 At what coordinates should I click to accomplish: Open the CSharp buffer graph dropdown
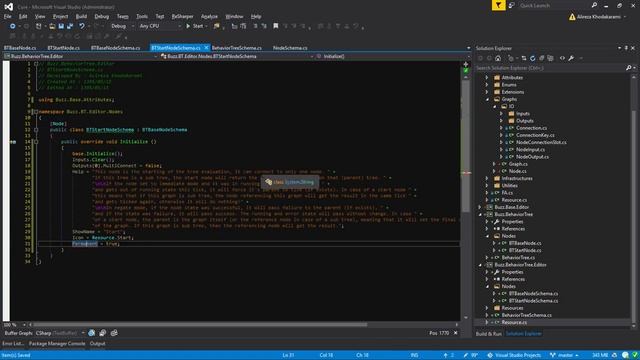click(83, 333)
